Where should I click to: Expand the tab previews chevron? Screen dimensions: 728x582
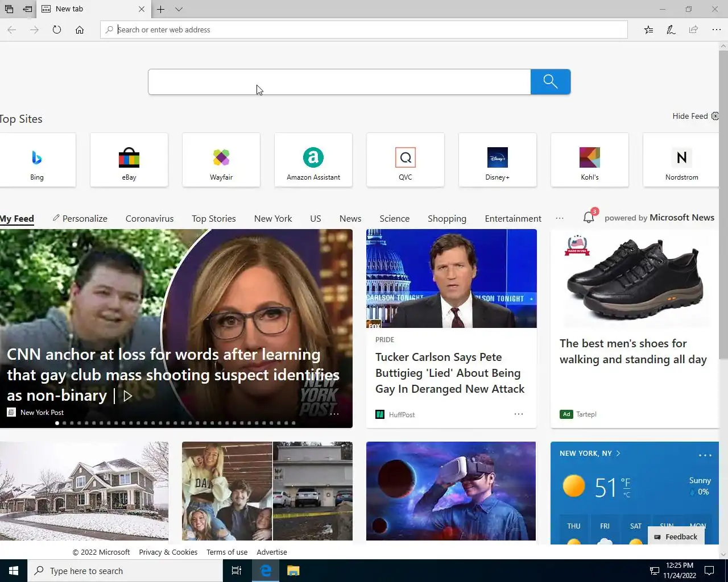(x=179, y=9)
